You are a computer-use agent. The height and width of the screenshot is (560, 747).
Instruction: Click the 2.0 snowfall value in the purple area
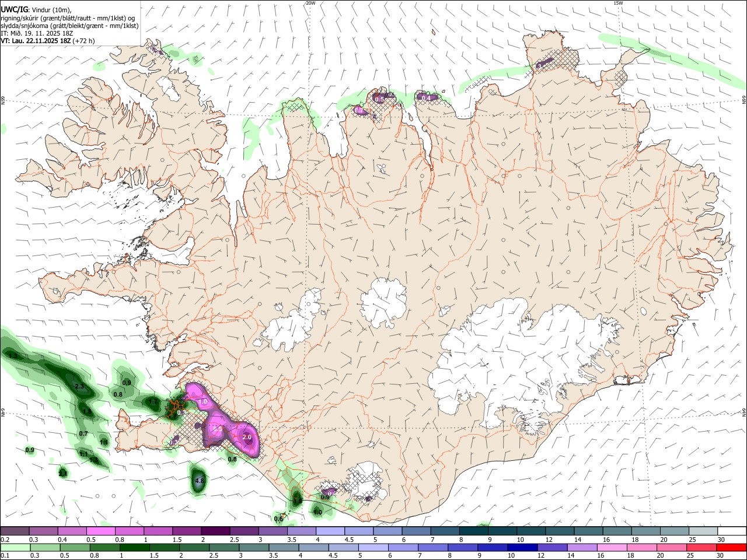[x=246, y=437]
